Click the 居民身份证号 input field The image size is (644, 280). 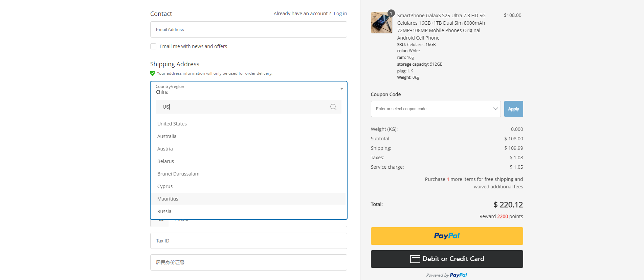coord(249,262)
